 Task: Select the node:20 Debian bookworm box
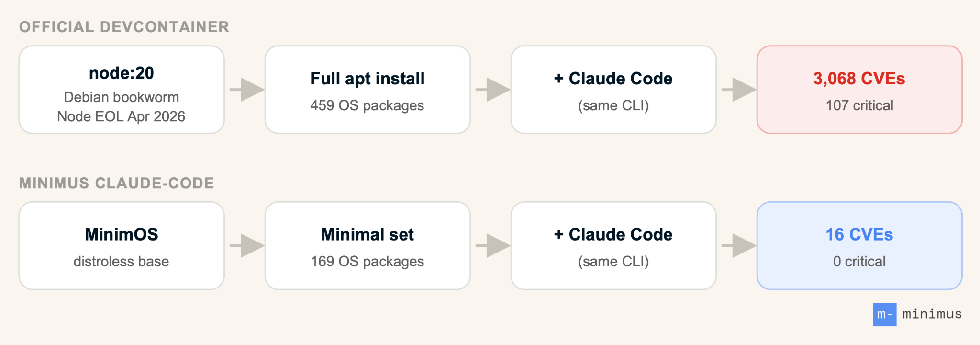tap(122, 90)
